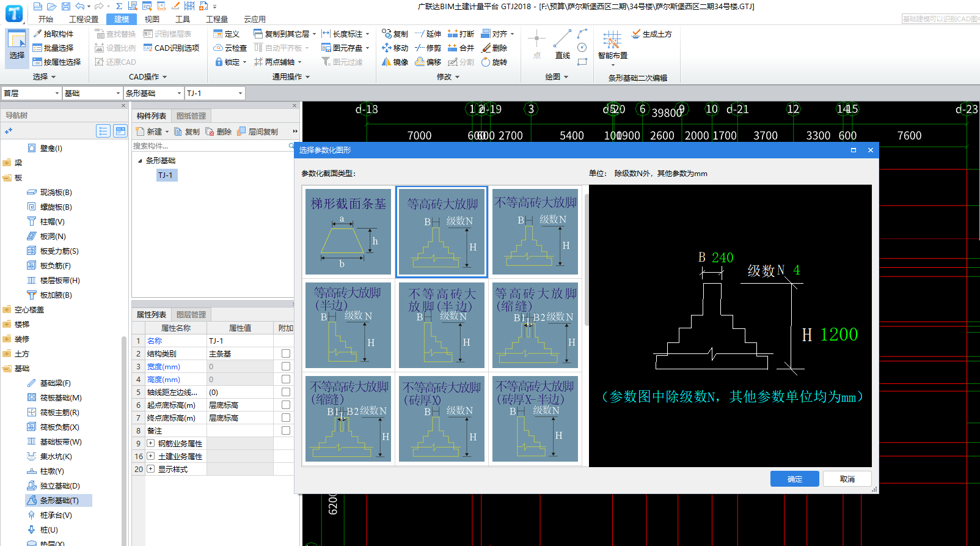Click 生成土方 generate earthwork
The width and height of the screenshot is (980, 546).
(x=652, y=34)
